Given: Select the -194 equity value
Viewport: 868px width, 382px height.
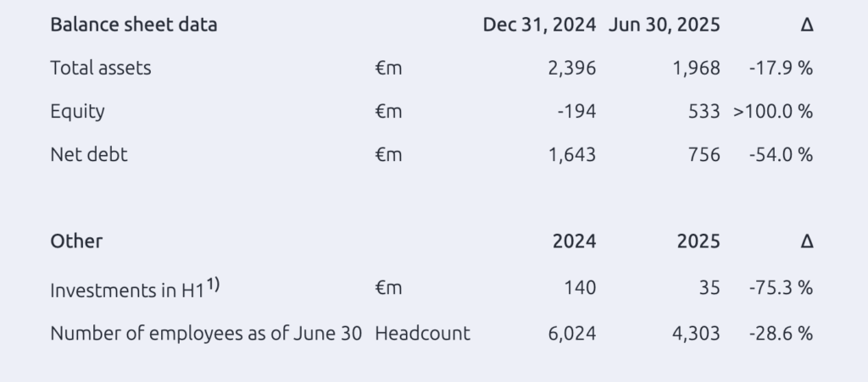Looking at the screenshot, I should [576, 112].
